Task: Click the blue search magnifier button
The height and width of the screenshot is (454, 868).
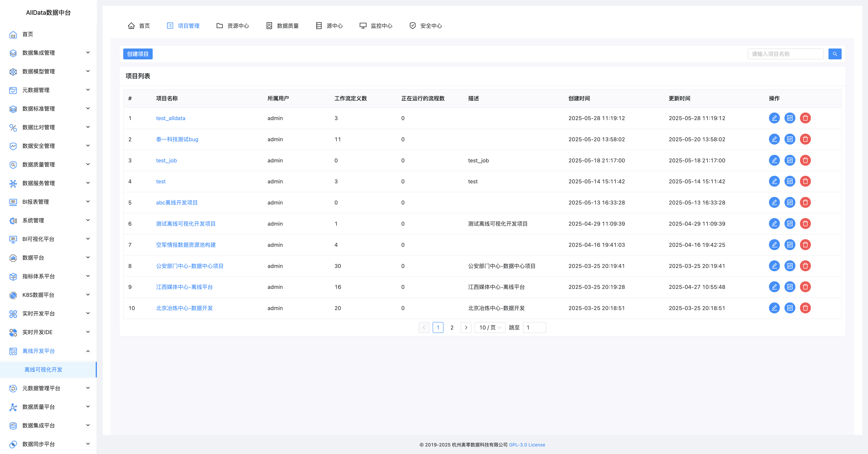Action: pyautogui.click(x=835, y=54)
